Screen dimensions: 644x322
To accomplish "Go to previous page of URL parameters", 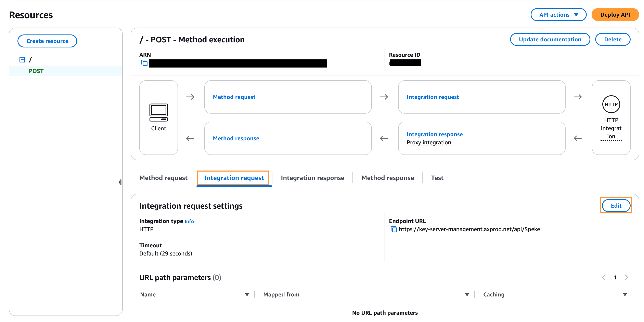I will [604, 277].
